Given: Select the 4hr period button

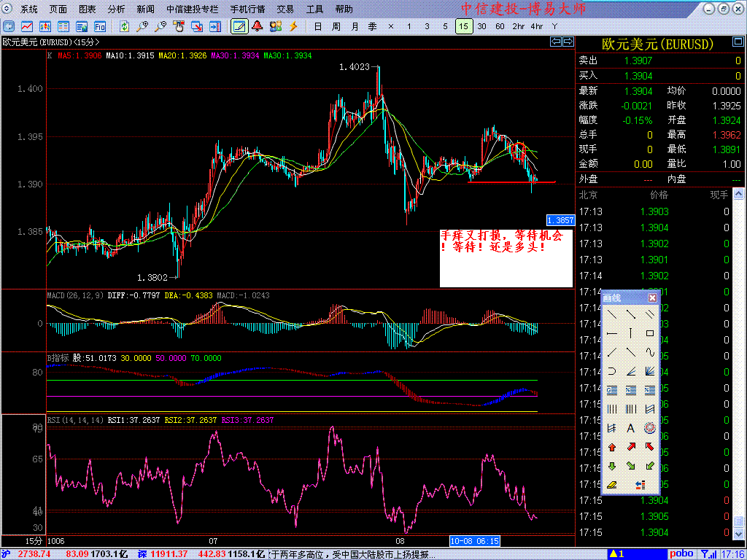Looking at the screenshot, I should pos(536,26).
